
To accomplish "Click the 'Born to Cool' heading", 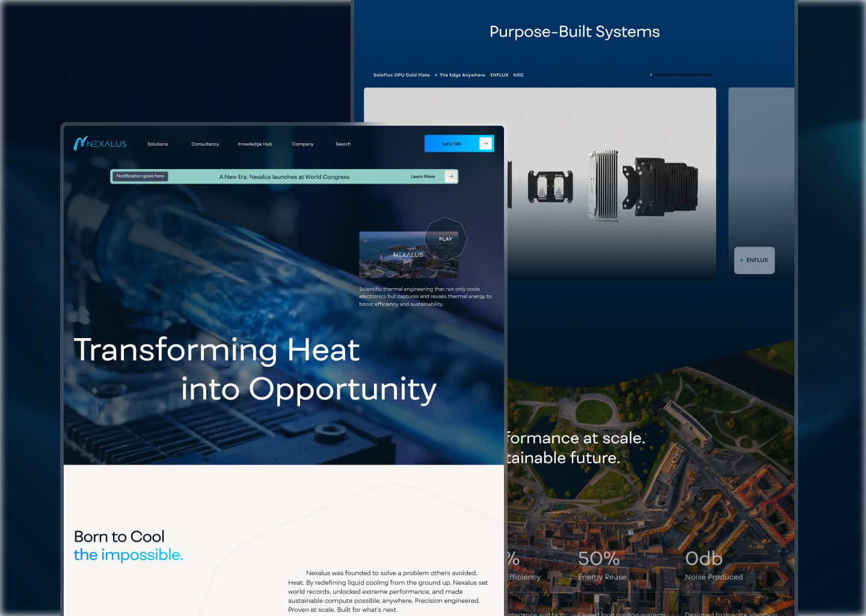I will tap(119, 536).
